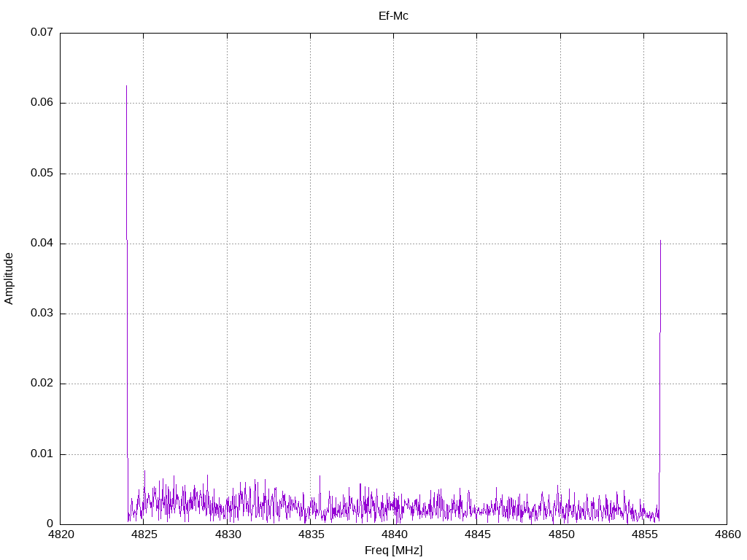Pick the 0.03 y-axis tick label
Screen dimensions: 747x560
(x=42, y=314)
